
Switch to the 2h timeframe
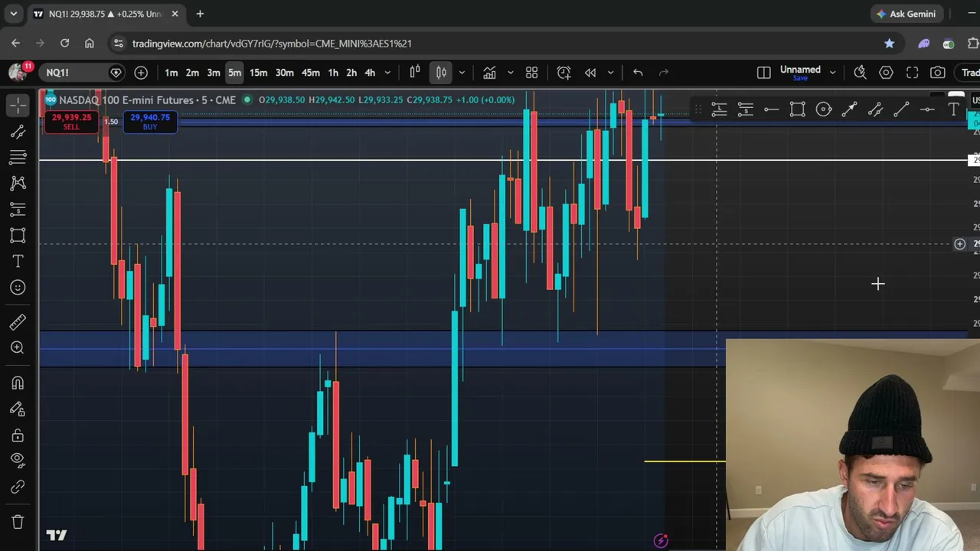[x=351, y=73]
